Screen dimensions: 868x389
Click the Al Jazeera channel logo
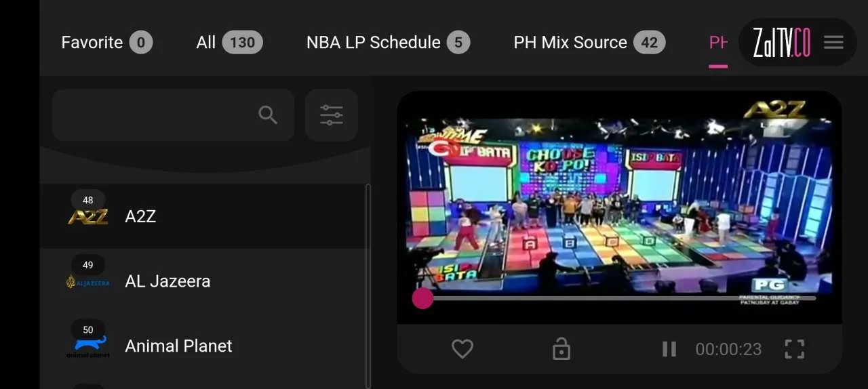pos(88,282)
